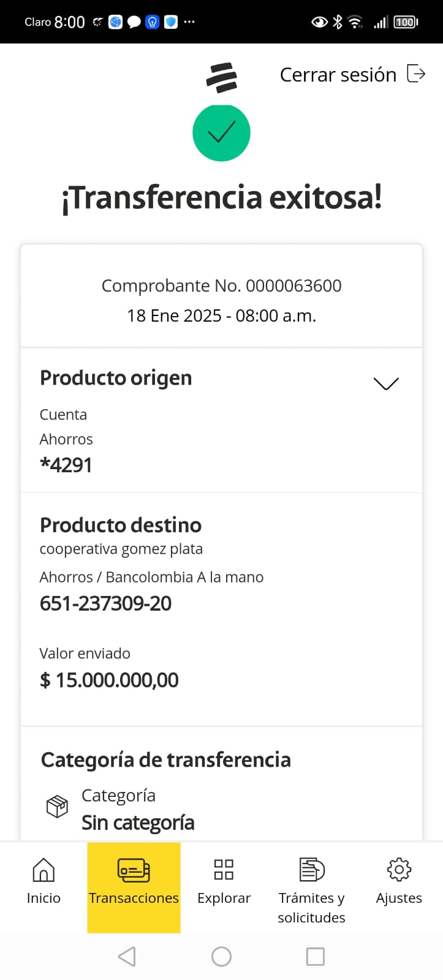443x980 pixels.
Task: Tap the Transacciones card icon
Action: [x=134, y=870]
